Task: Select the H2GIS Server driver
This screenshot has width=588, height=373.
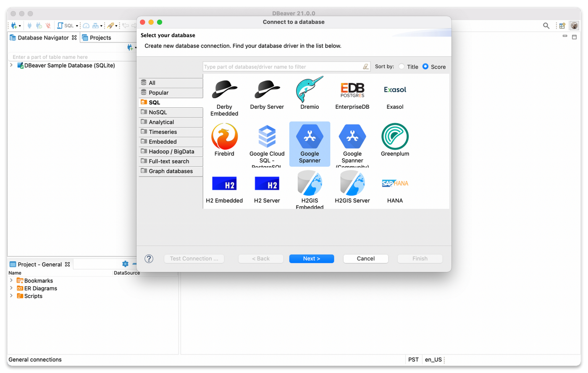Action: 352,187
